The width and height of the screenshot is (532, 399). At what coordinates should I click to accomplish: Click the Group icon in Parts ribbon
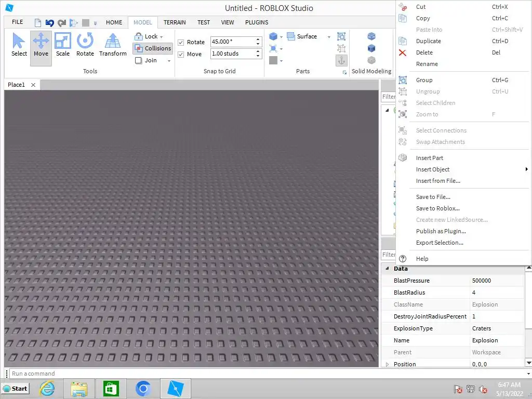341,36
